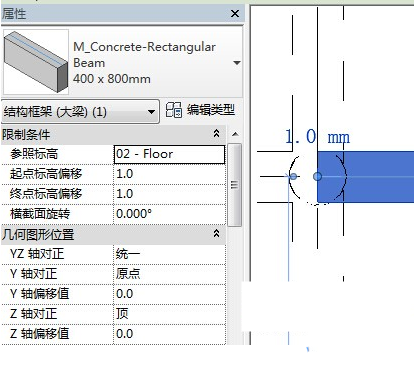420x366 pixels.
Task: Click the 终点标高偏移 label
Action: (x=46, y=194)
